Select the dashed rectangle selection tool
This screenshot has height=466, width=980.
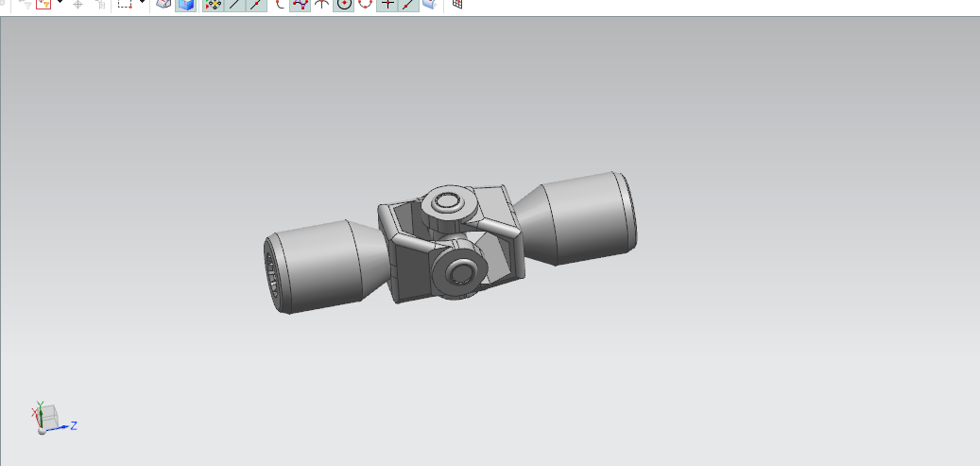coord(125,4)
